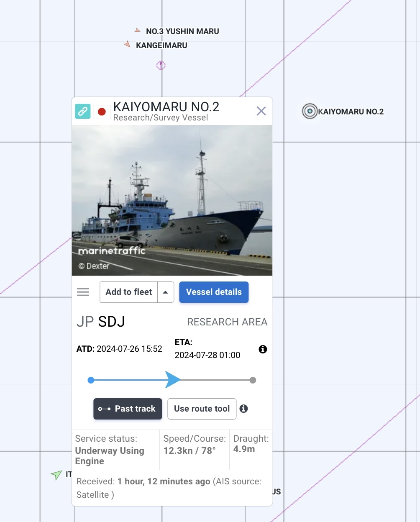The image size is (420, 522).
Task: Select the NO.3 YUSHIN MARU vessel arrow
Action: (x=138, y=31)
